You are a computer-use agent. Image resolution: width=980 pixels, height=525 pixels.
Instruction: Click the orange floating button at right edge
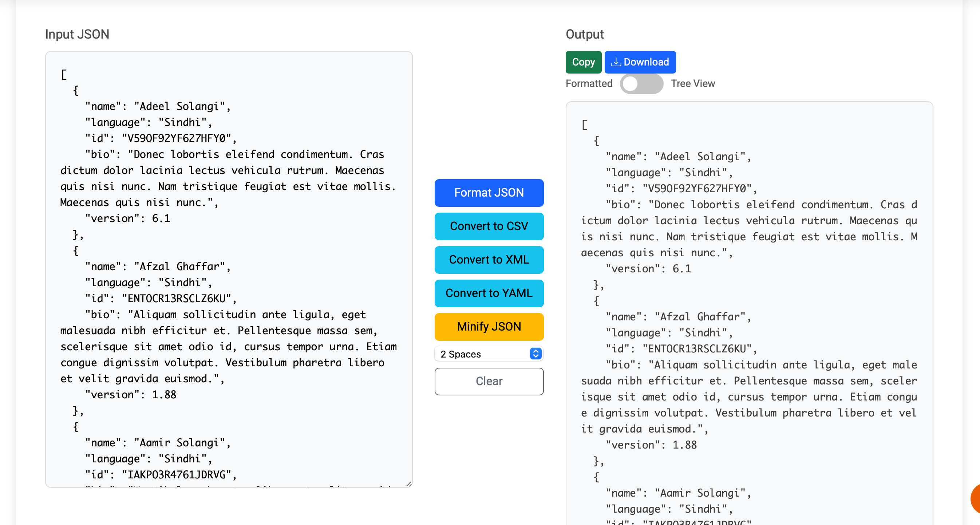(975, 498)
